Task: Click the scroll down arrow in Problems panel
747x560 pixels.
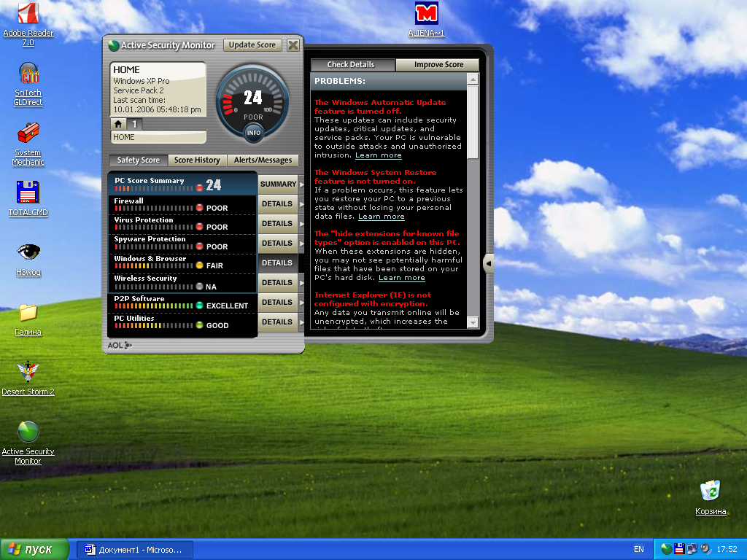Action: click(473, 322)
